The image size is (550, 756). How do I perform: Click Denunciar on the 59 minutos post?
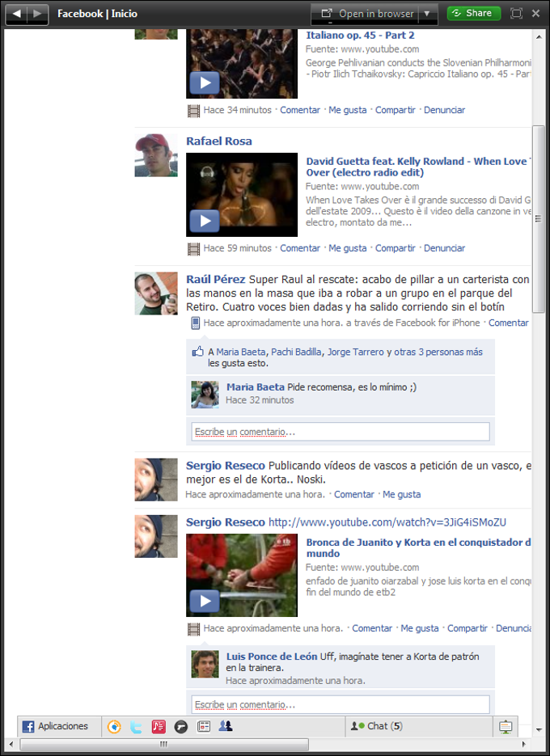(x=444, y=248)
